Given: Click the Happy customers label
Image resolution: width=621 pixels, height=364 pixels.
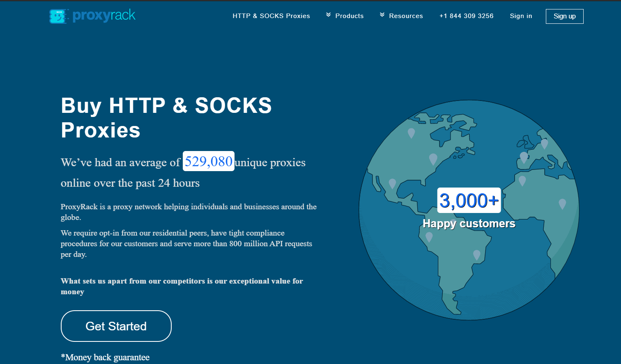Looking at the screenshot, I should tap(469, 224).
